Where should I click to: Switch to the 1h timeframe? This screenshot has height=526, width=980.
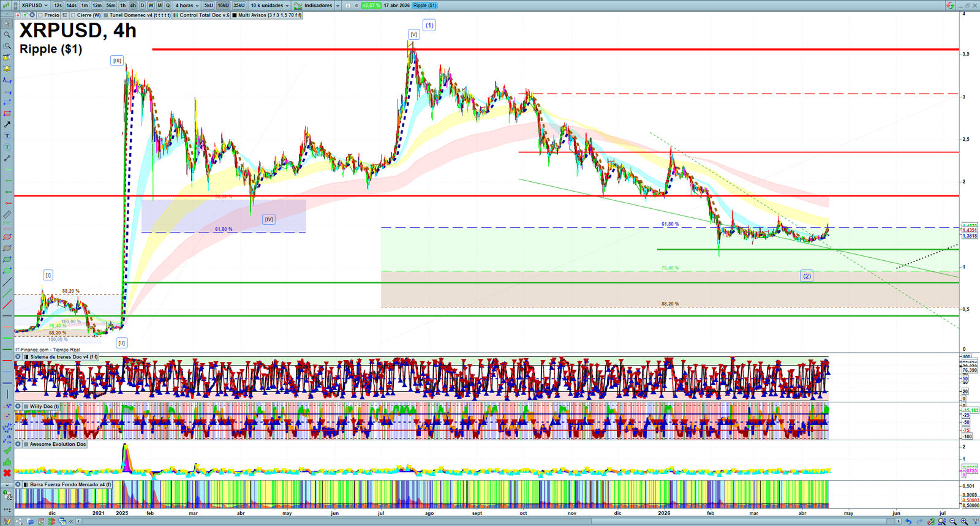click(x=123, y=6)
